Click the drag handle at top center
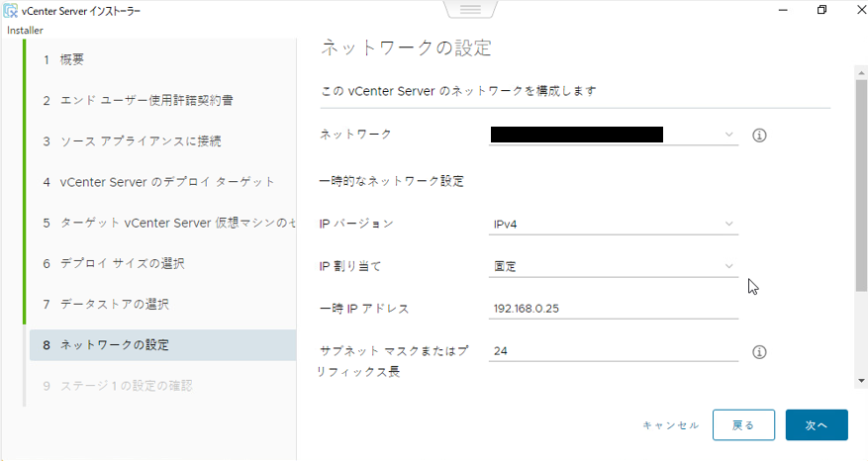Image resolution: width=868 pixels, height=461 pixels. pyautogui.click(x=469, y=9)
